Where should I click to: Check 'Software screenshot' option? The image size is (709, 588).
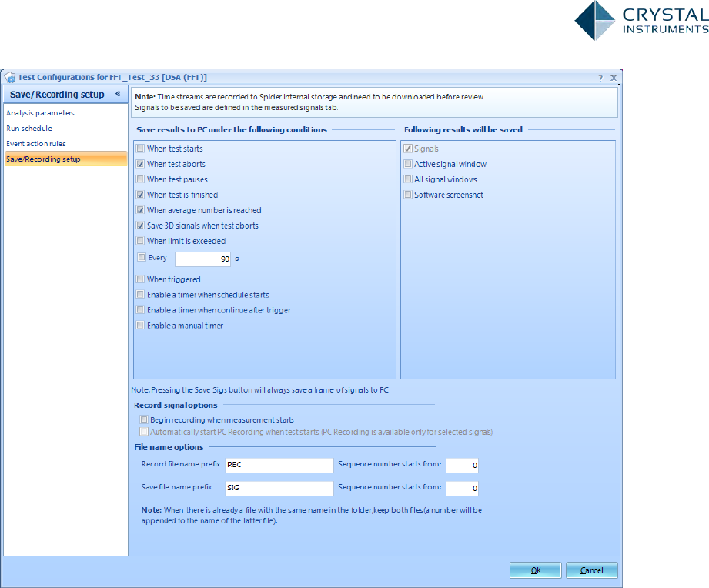click(x=408, y=195)
